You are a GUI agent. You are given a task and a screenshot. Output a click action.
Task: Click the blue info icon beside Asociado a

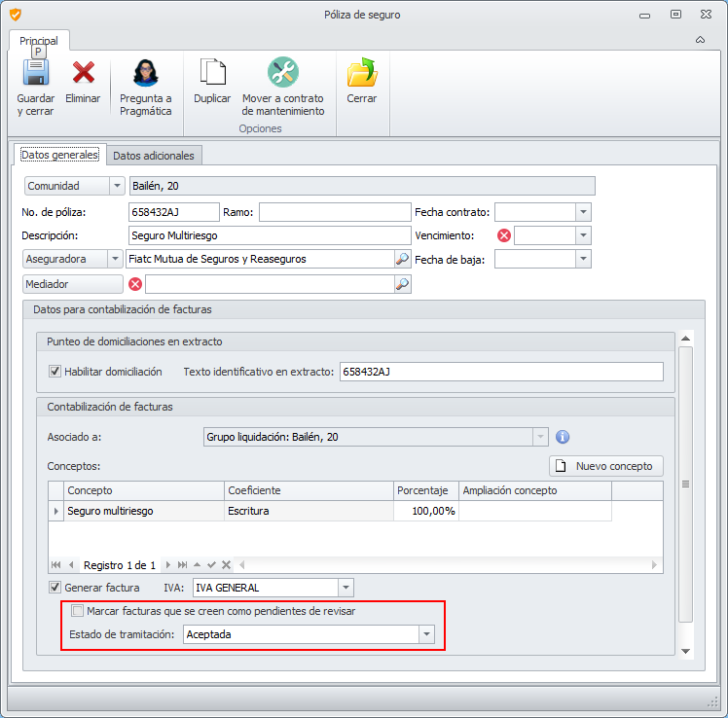(563, 437)
